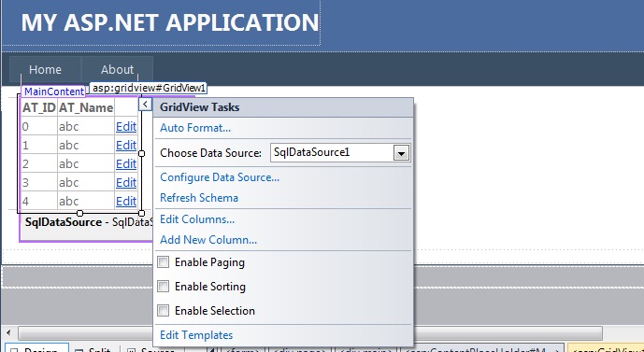644x352 pixels.
Task: Click the MainContent placeholder tag
Action: click(x=54, y=92)
